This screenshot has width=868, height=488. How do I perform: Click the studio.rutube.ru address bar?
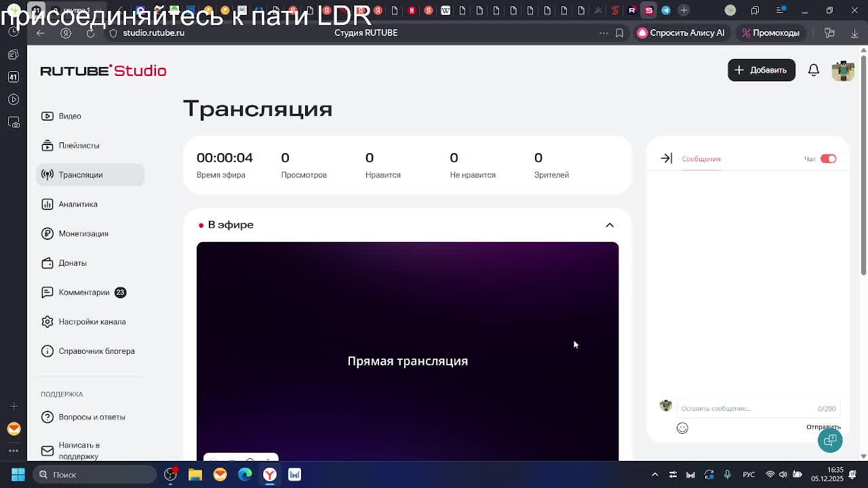(153, 33)
